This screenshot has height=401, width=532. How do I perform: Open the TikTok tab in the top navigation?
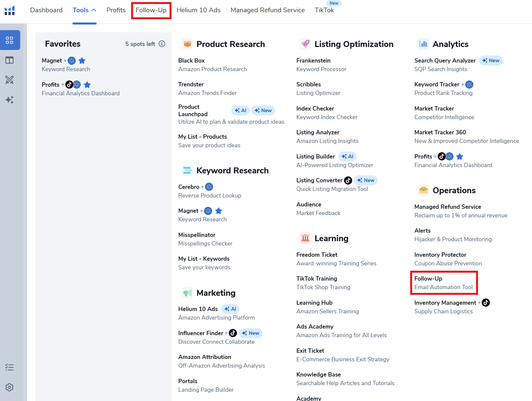point(324,10)
